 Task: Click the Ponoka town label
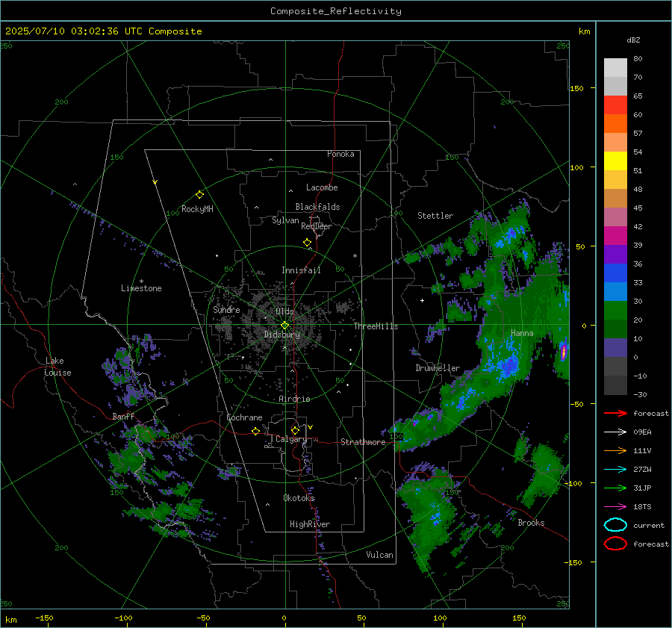click(340, 154)
